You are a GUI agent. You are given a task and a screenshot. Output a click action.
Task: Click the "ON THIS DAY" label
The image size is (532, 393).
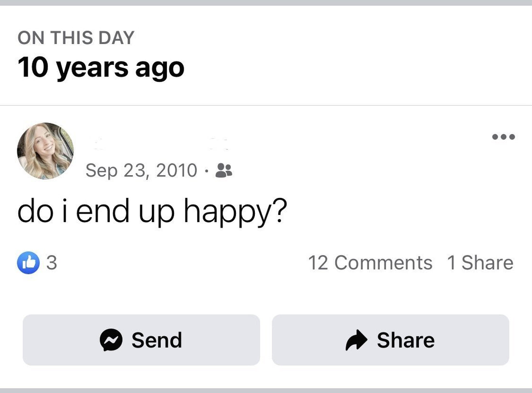click(76, 38)
